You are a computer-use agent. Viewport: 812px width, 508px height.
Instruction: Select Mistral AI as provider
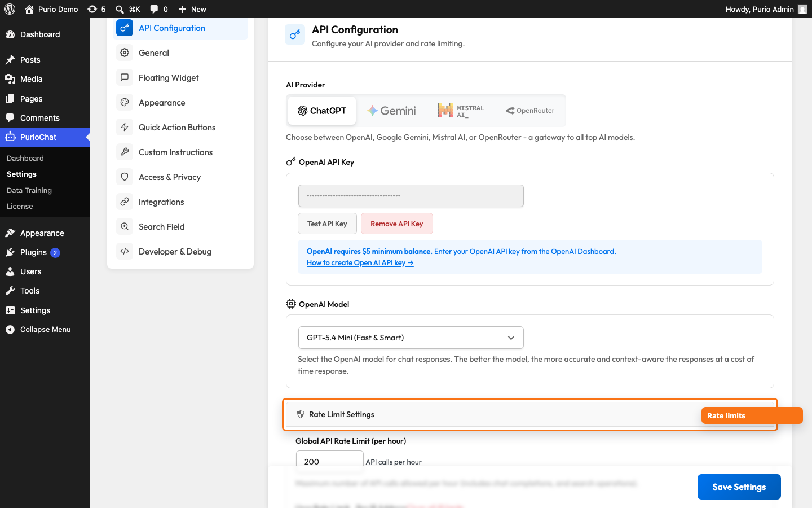point(461,111)
